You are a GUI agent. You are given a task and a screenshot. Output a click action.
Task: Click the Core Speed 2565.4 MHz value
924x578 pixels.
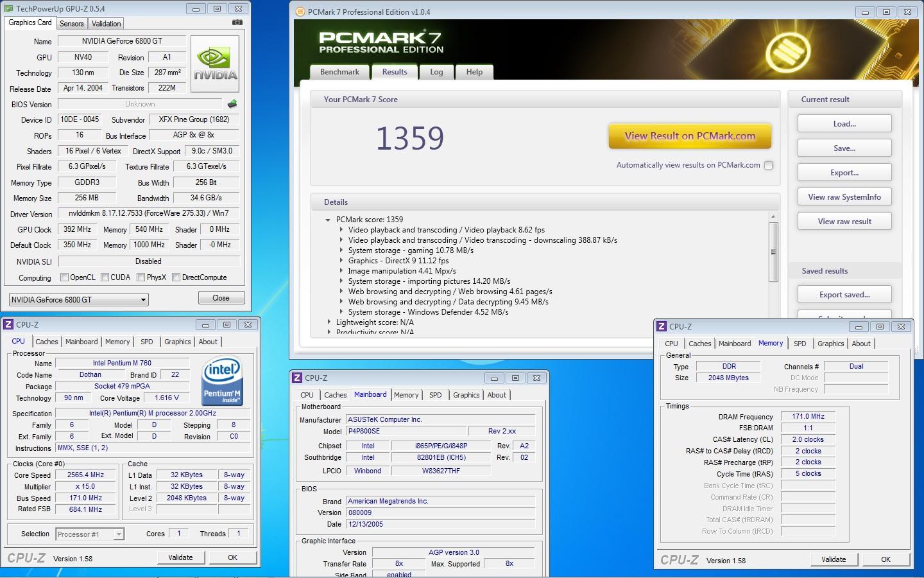(86, 475)
